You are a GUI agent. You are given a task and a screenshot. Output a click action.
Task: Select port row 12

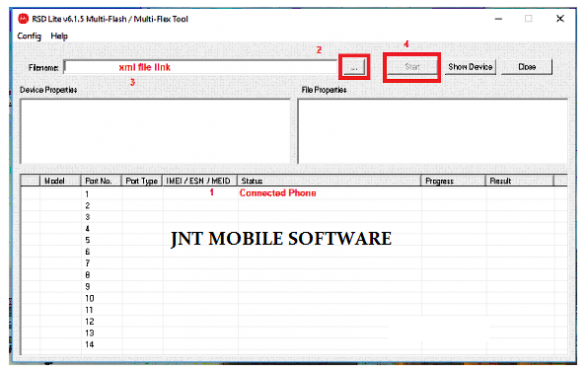[x=294, y=322]
